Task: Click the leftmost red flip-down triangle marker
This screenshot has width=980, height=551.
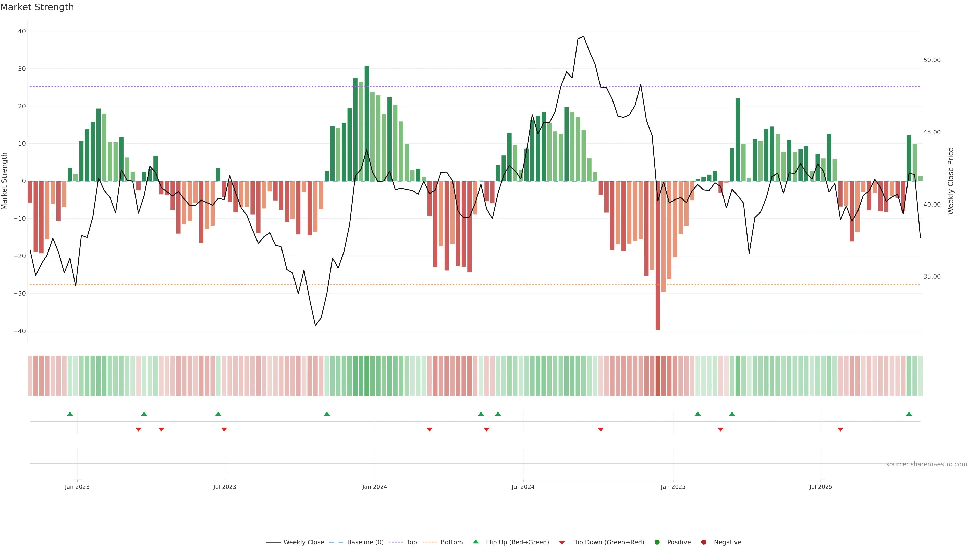Action: pos(139,429)
